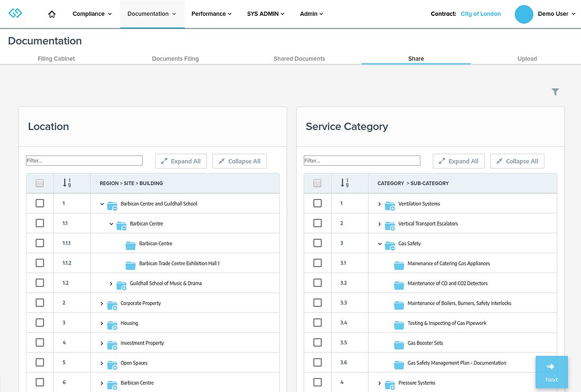
Task: Click Location numeric sort order icon
Action: click(x=67, y=183)
